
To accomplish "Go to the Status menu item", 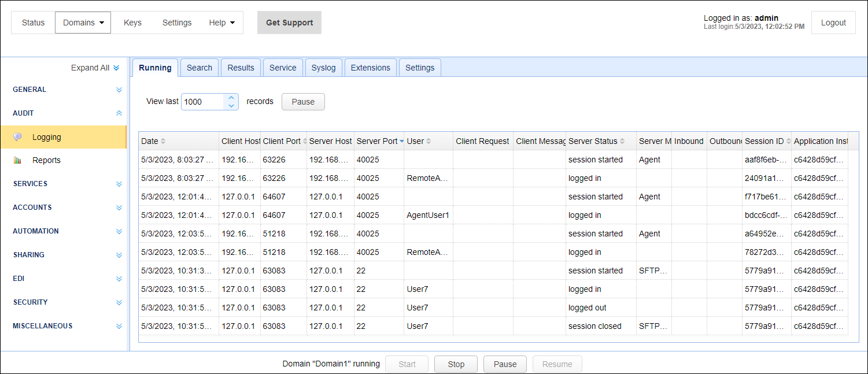I will coord(33,23).
